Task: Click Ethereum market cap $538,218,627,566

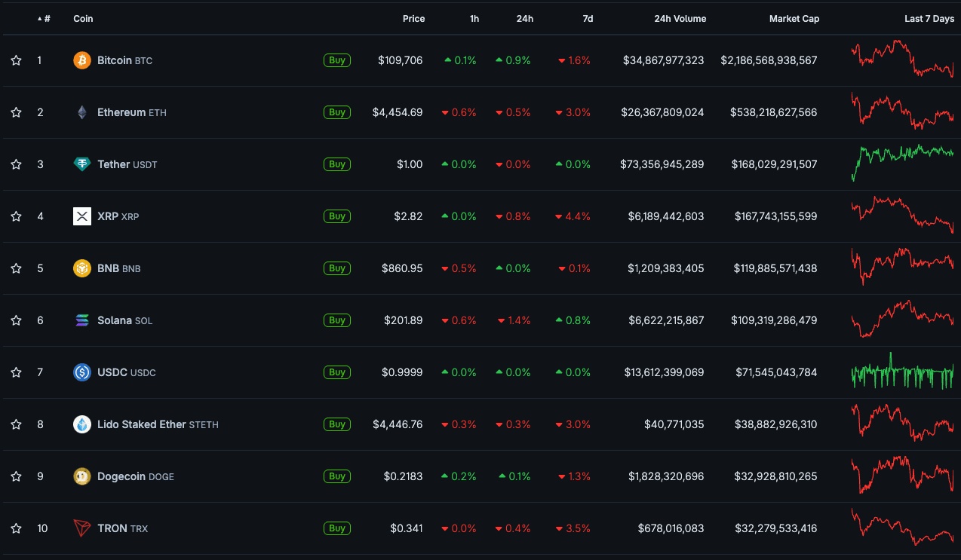Action: (774, 112)
